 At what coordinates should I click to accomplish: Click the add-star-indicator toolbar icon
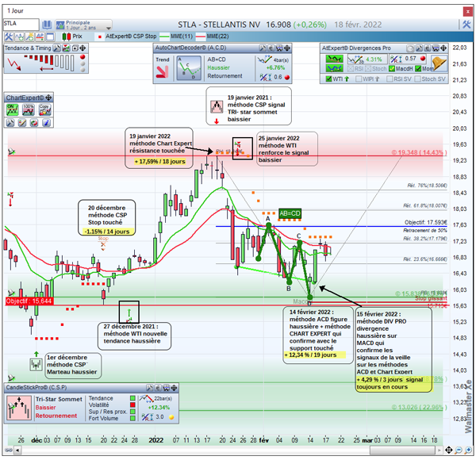pyautogui.click(x=29, y=36)
